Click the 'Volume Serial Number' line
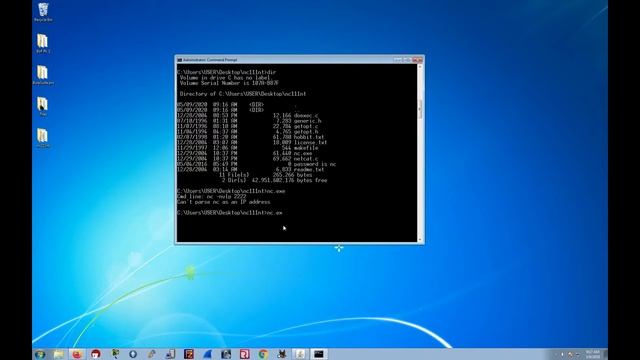640x360 pixels. 229,83
